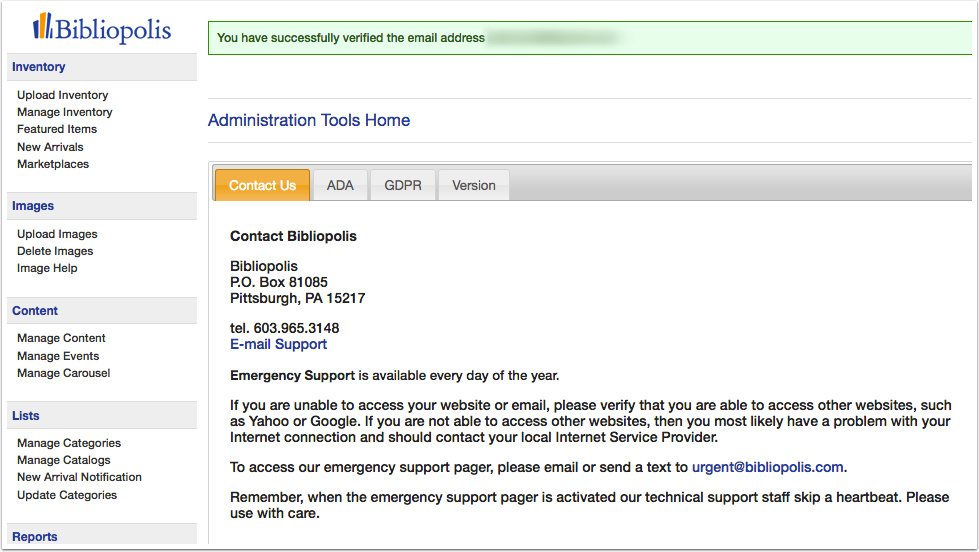Click the Pittsburgh, PA 15217 line
The height and width of the screenshot is (552, 979).
[x=298, y=298]
